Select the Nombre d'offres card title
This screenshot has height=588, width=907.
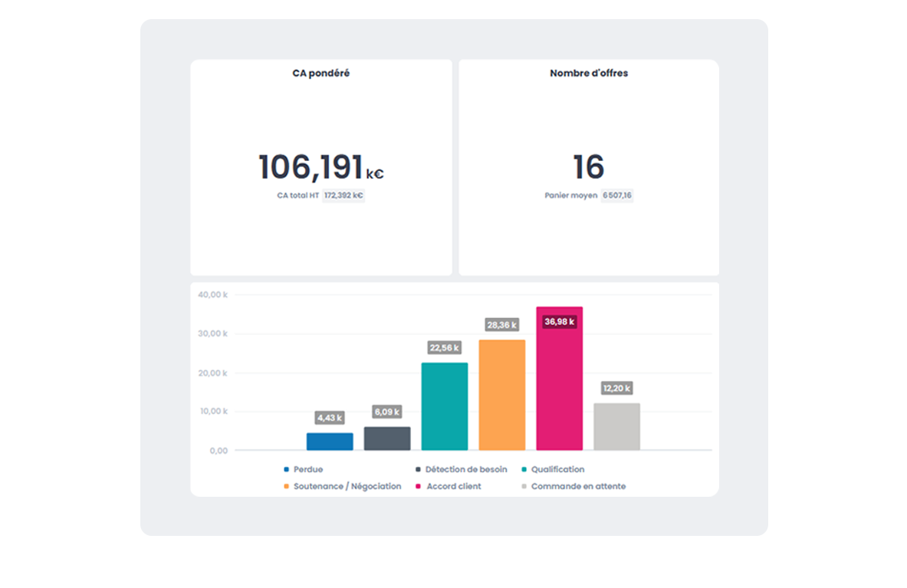[589, 74]
